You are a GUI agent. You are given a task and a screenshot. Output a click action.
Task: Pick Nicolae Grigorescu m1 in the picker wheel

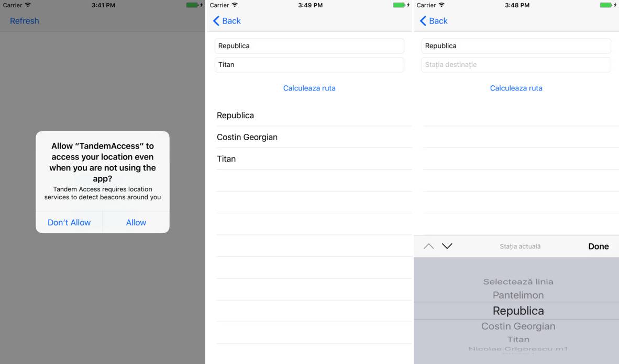click(518, 349)
